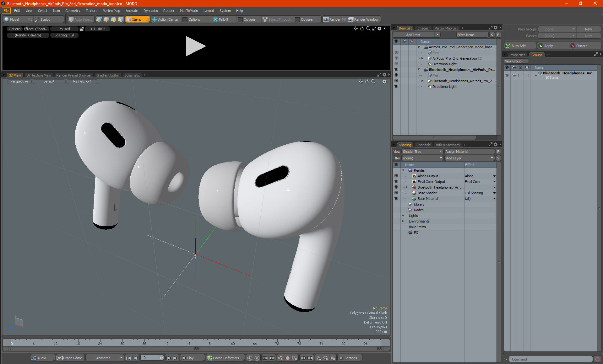This screenshot has width=603, height=364.
Task: Hide the Alpha Output layer
Action: click(x=396, y=176)
